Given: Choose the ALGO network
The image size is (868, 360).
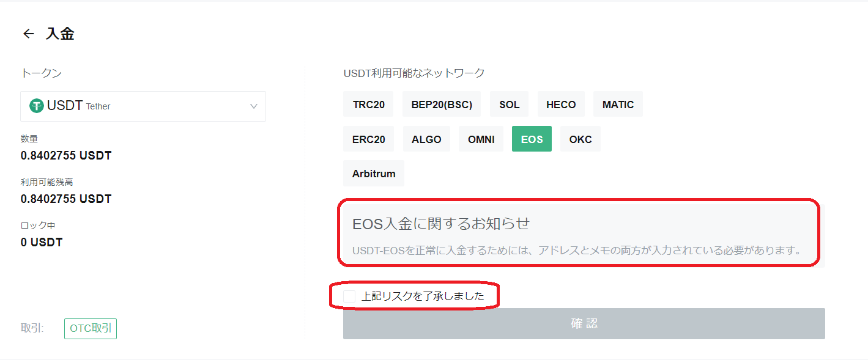Looking at the screenshot, I should (426, 139).
